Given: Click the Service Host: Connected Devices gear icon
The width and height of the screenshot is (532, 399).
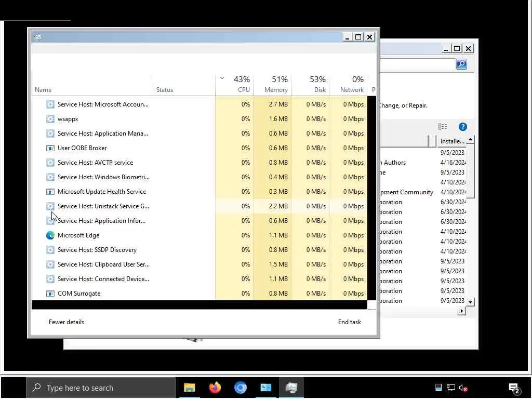Looking at the screenshot, I should click(x=50, y=279).
